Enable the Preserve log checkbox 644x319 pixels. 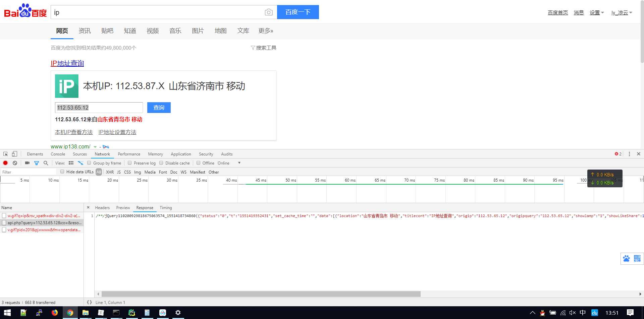130,163
